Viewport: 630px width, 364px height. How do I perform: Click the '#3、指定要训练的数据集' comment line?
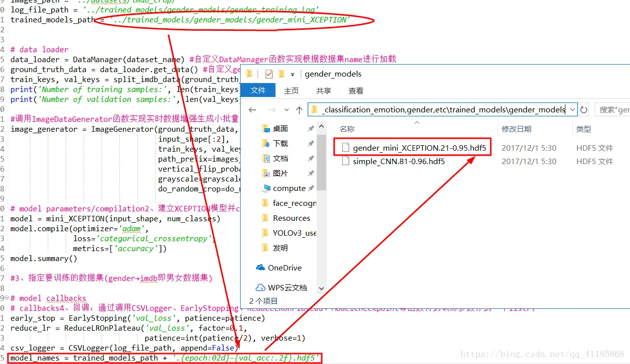click(x=111, y=278)
